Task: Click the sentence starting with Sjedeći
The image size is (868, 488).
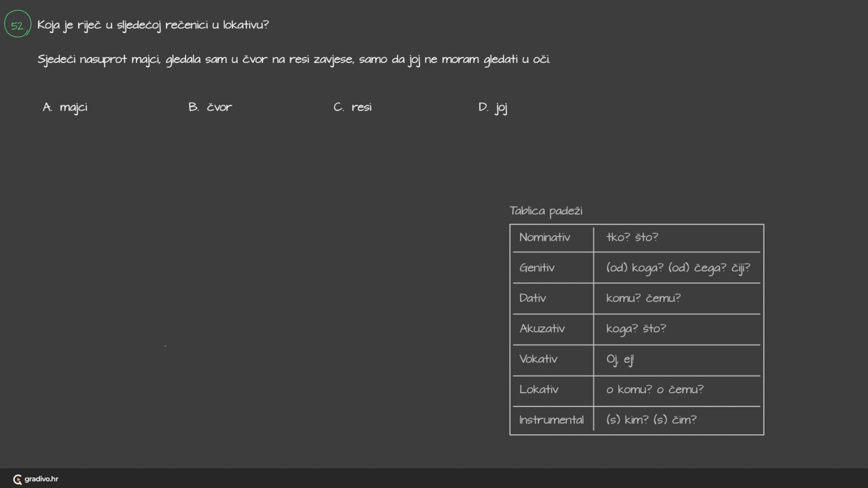Action: (x=294, y=60)
